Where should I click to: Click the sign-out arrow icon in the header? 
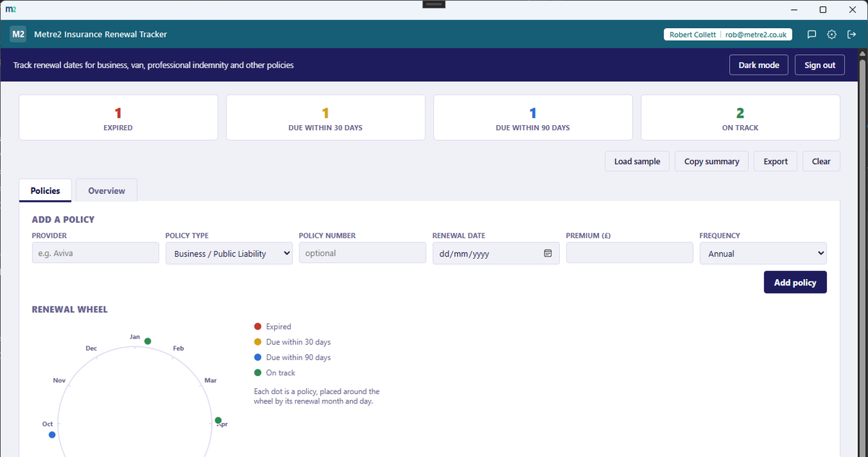(x=851, y=34)
